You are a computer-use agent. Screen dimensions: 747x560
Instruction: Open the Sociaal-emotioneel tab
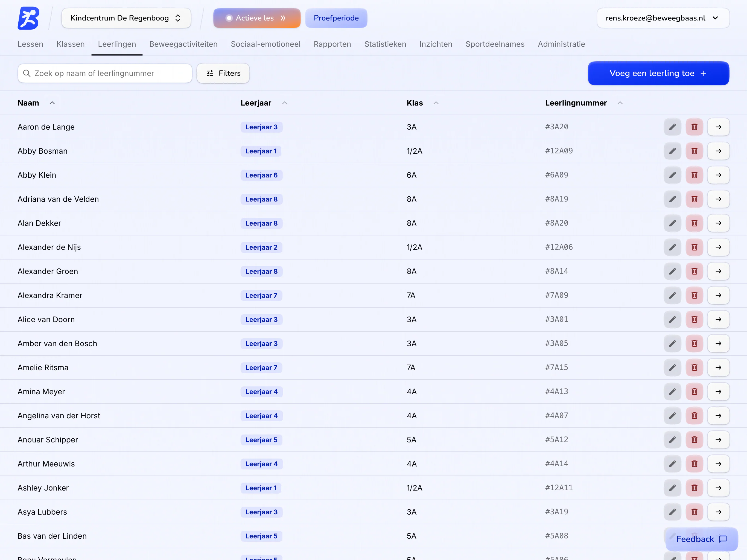click(265, 44)
